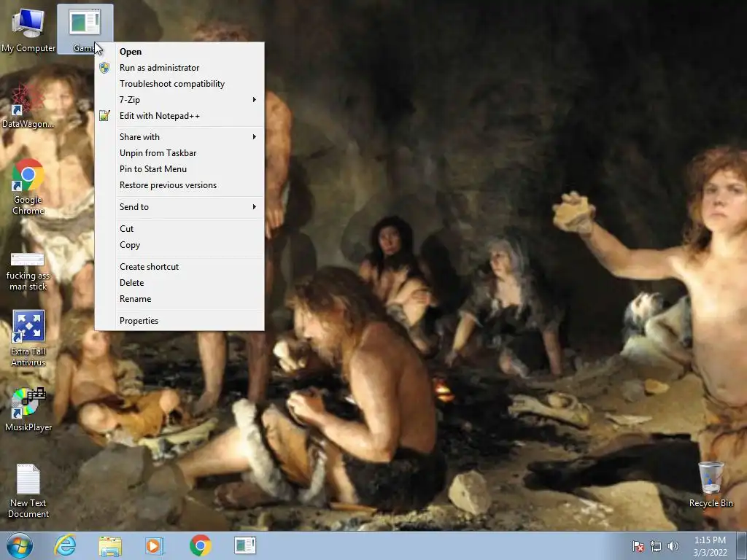Screen dimensions: 747x560
Task: Select Run as administrator
Action: click(179, 68)
